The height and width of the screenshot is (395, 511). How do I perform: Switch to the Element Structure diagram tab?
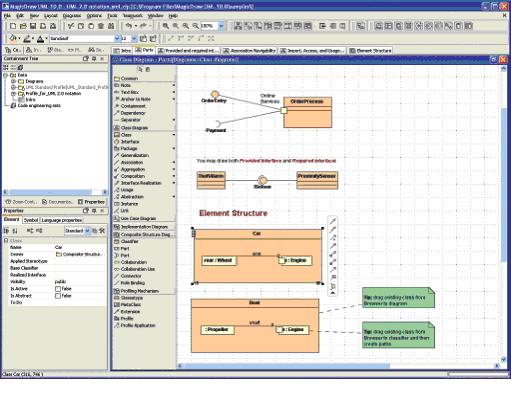pyautogui.click(x=370, y=51)
